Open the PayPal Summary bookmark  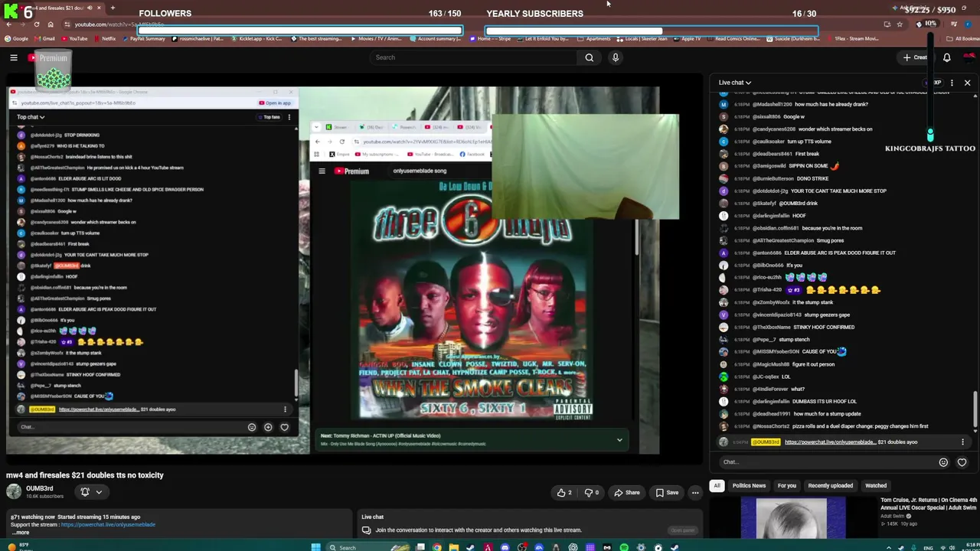click(x=143, y=39)
